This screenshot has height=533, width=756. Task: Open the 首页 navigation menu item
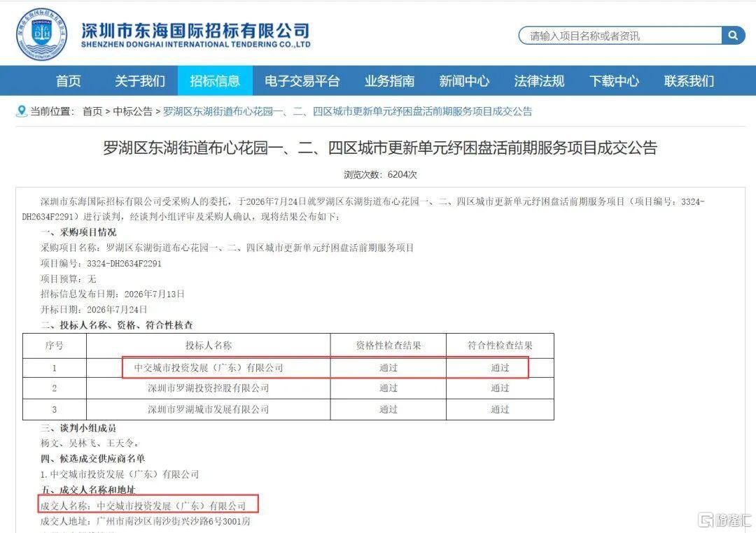point(69,80)
